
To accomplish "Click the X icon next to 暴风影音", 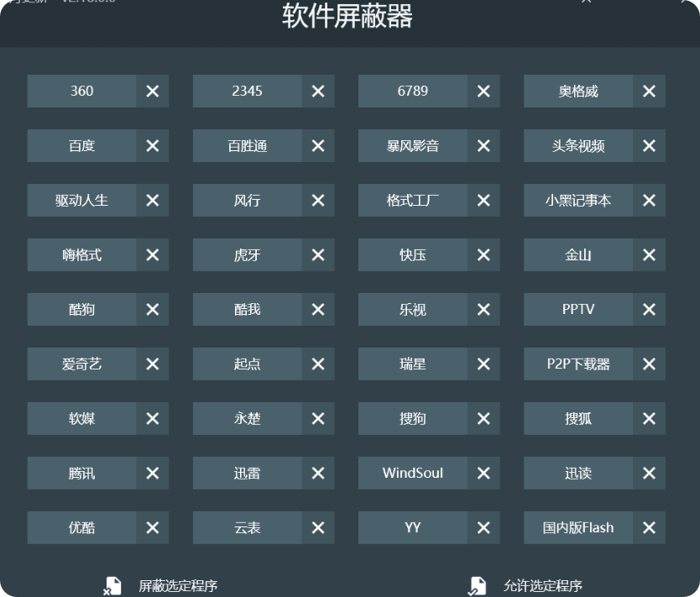I will click(483, 146).
